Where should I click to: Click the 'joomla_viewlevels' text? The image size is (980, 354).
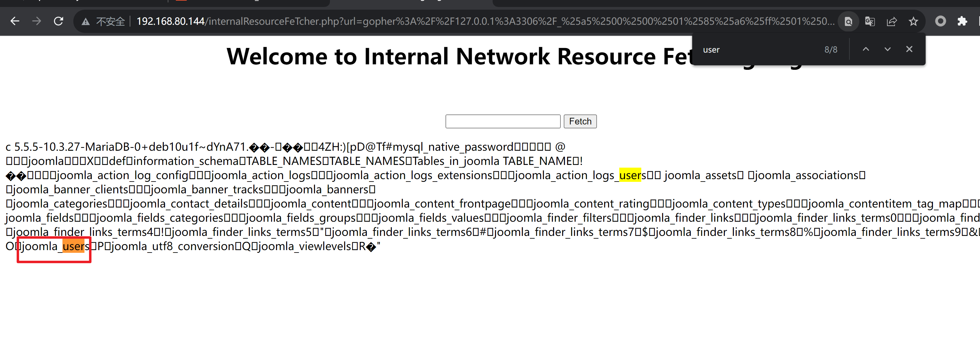[304, 246]
